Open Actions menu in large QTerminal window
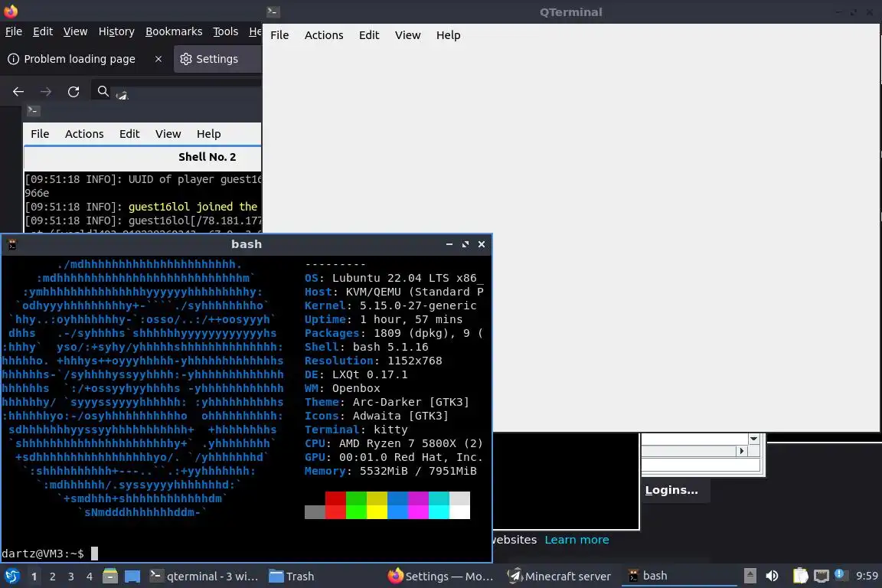This screenshot has height=588, width=882. coord(323,35)
